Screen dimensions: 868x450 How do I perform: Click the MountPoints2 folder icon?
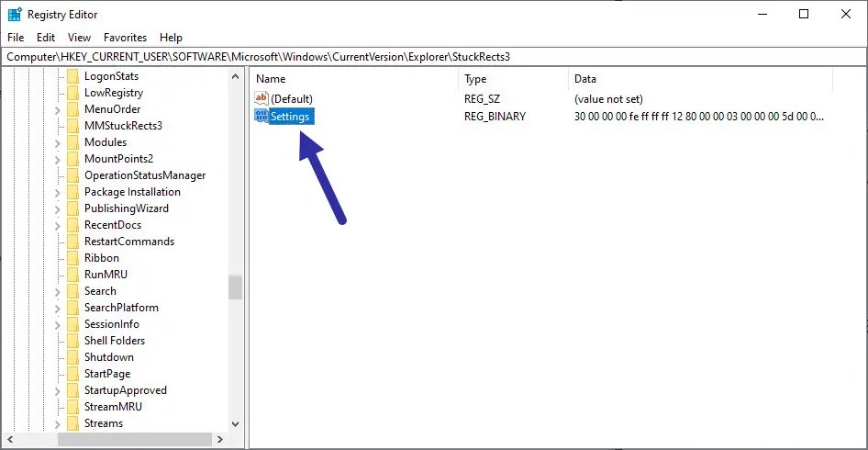pyautogui.click(x=72, y=159)
